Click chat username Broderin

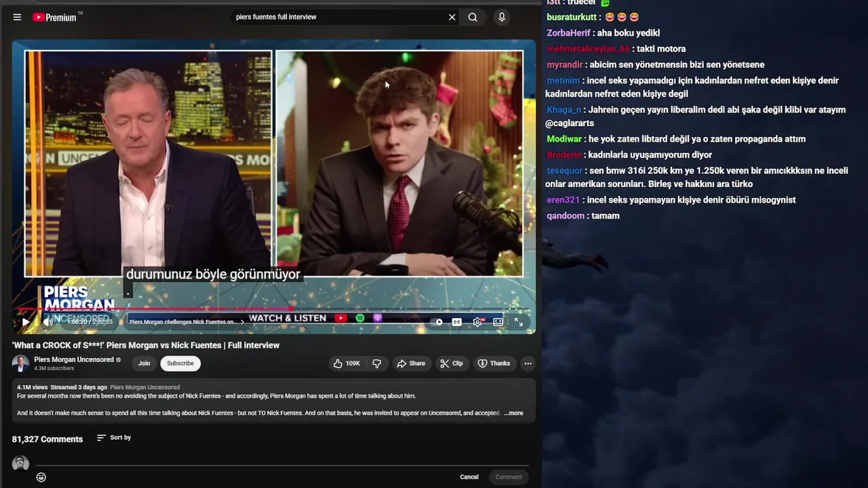point(564,155)
